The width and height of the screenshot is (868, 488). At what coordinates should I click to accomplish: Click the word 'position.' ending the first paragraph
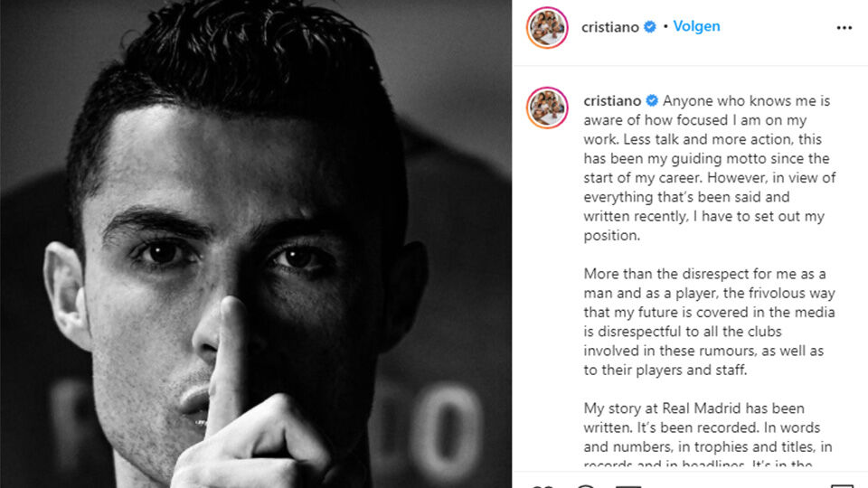tap(612, 236)
